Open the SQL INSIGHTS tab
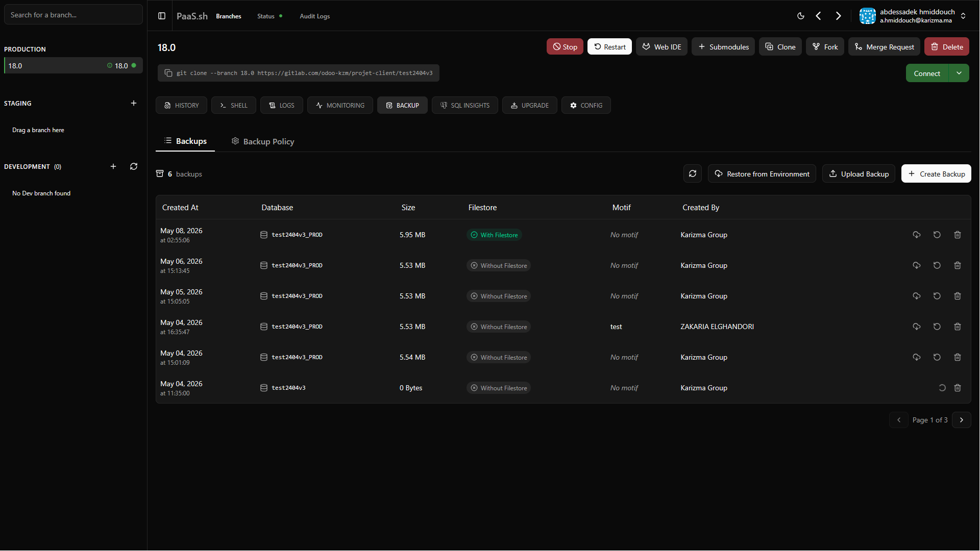 pos(465,105)
